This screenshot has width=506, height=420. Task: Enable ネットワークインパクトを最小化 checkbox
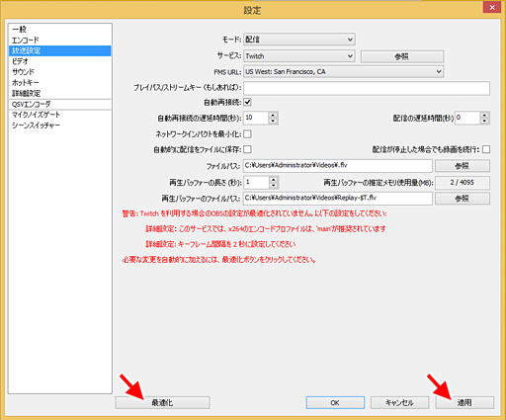tap(247, 133)
